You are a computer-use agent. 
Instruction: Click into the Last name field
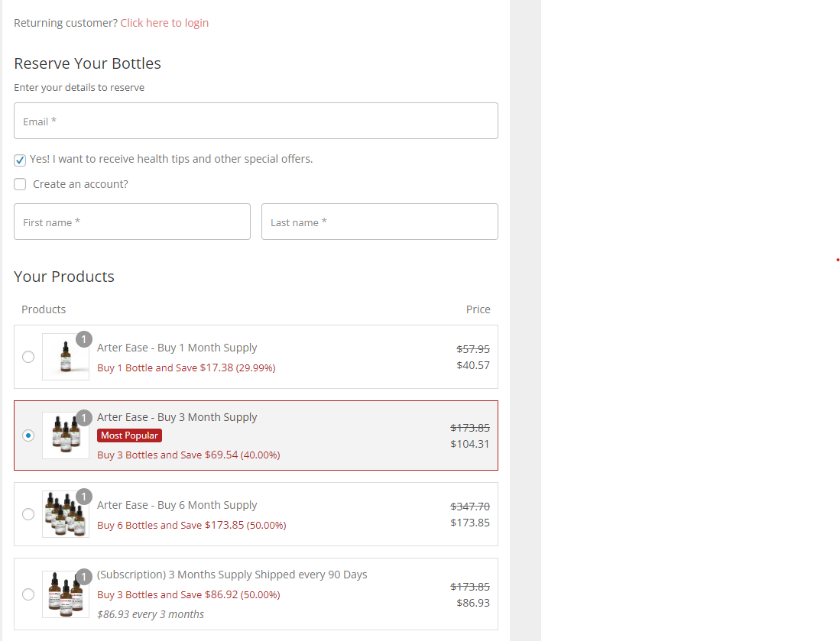(379, 222)
